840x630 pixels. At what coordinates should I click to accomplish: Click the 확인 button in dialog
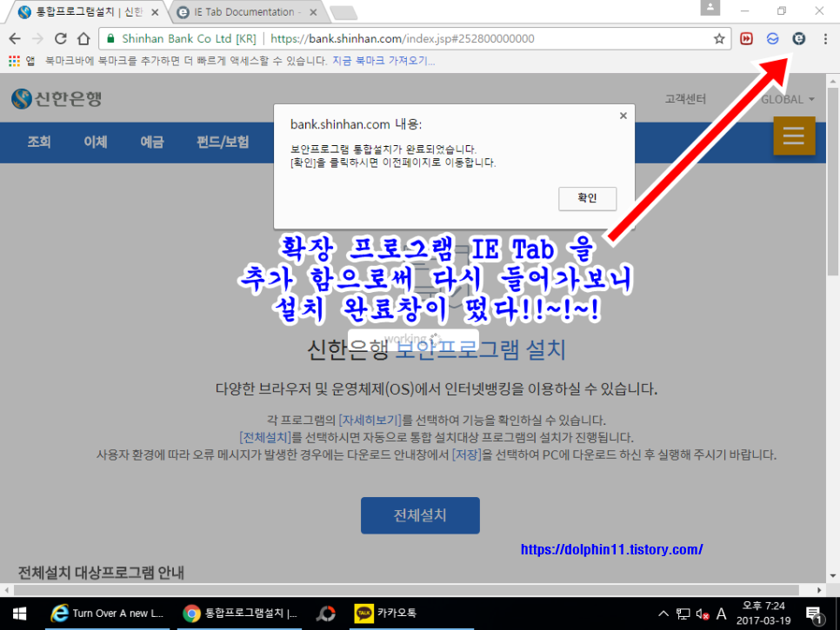point(587,199)
